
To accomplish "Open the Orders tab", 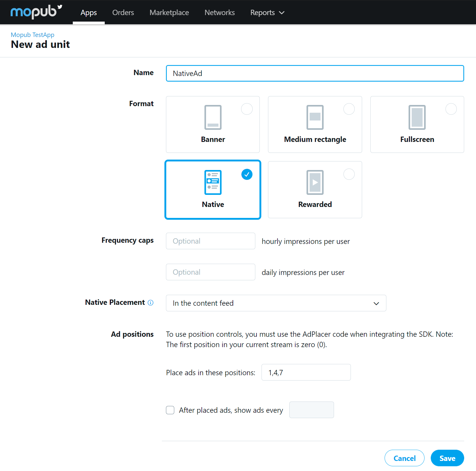I will coord(123,12).
